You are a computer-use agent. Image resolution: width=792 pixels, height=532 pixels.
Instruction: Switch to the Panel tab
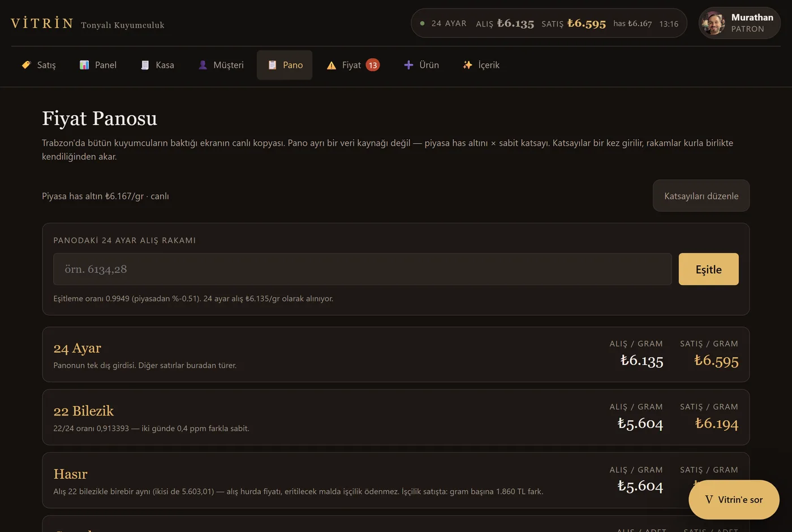[98, 65]
